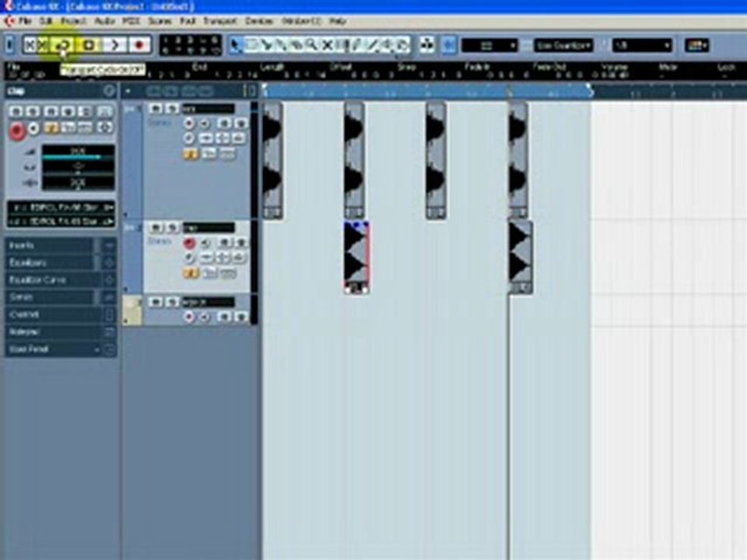Open the inspector output routing dropdown
747x560 pixels.
point(61,222)
